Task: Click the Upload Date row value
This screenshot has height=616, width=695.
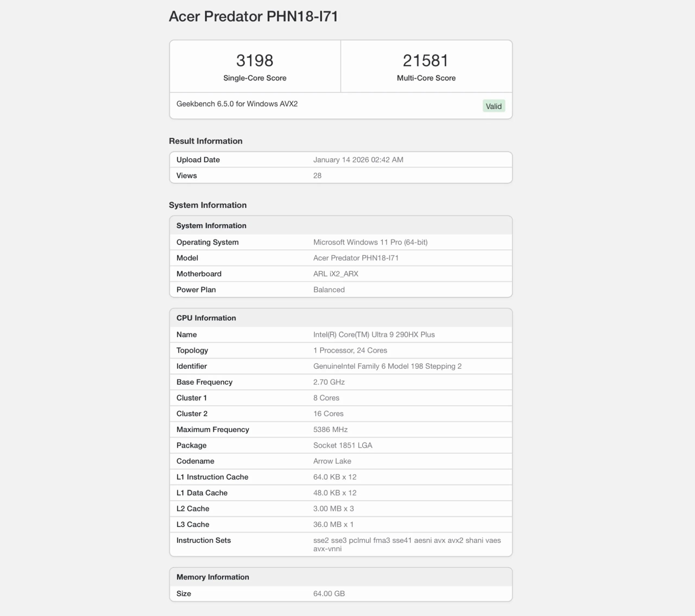Action: point(358,160)
